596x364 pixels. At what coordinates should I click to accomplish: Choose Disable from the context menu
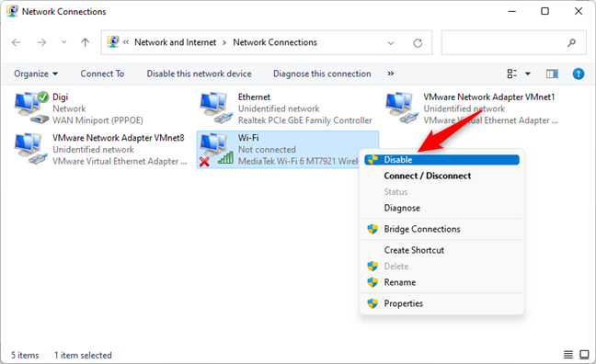click(x=441, y=160)
